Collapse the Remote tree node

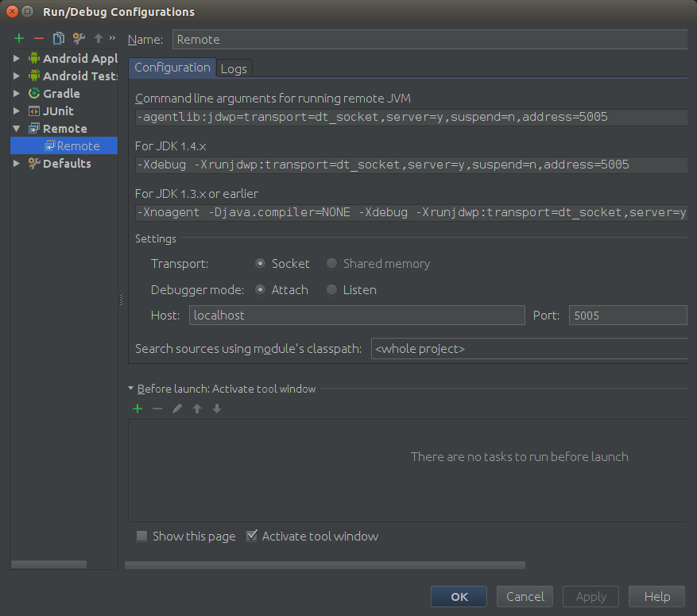[17, 128]
